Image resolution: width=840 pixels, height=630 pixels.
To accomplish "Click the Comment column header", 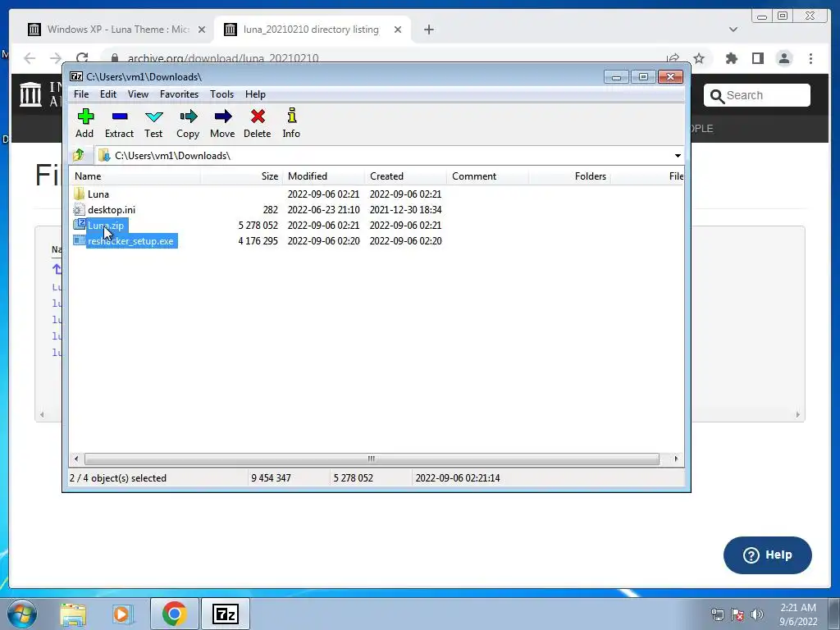I will [x=487, y=176].
